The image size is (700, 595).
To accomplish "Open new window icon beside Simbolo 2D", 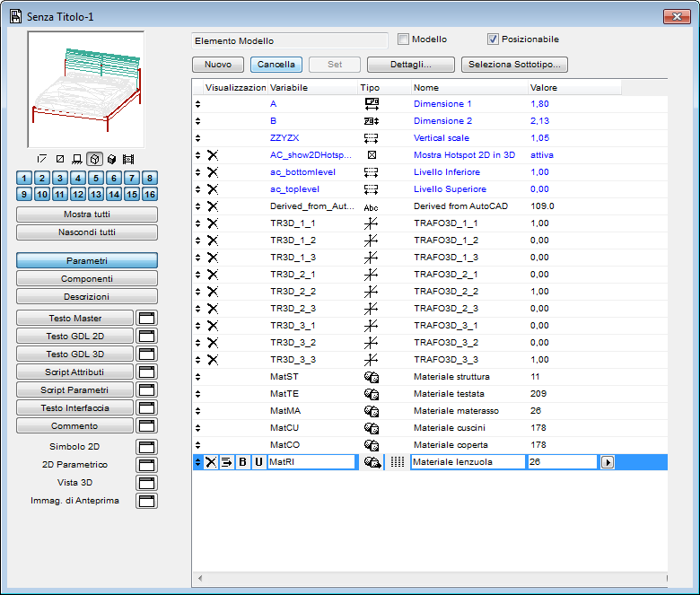I will pyautogui.click(x=146, y=446).
